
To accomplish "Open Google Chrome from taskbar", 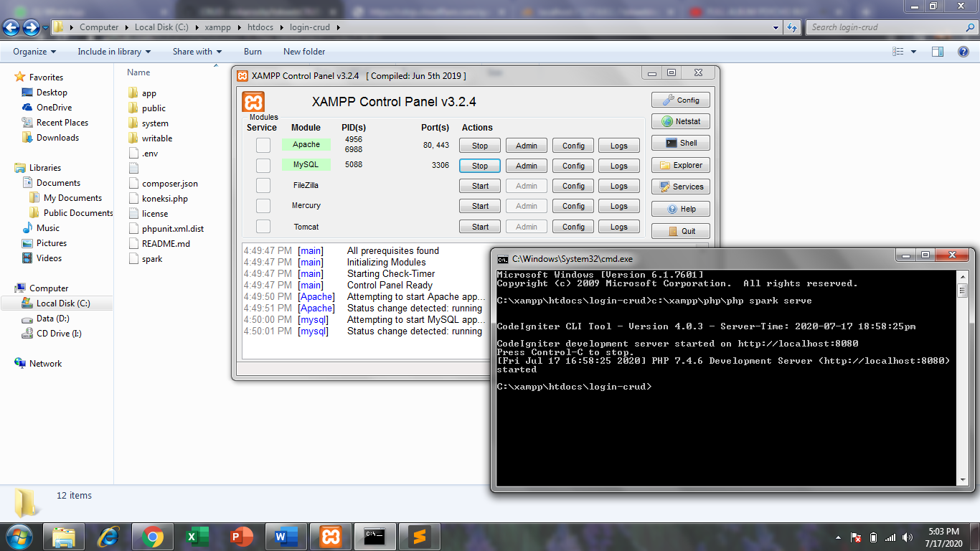I will [x=152, y=537].
